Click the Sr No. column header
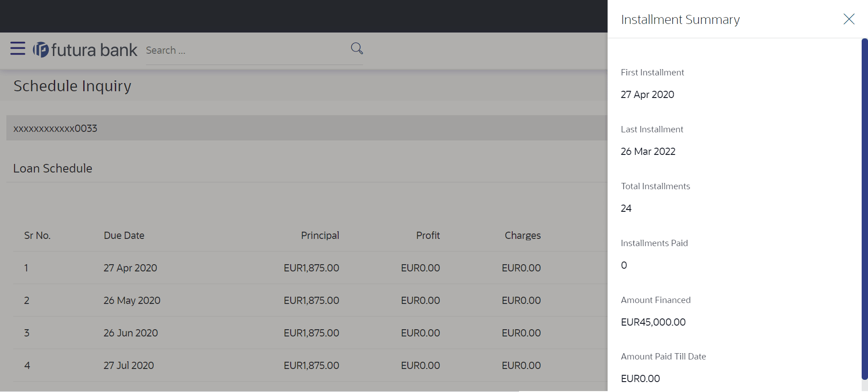The height and width of the screenshot is (392, 868). (x=37, y=235)
